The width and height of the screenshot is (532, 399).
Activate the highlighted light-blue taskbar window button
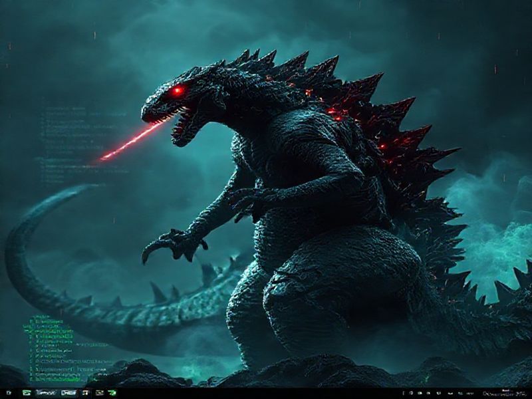tap(68, 392)
